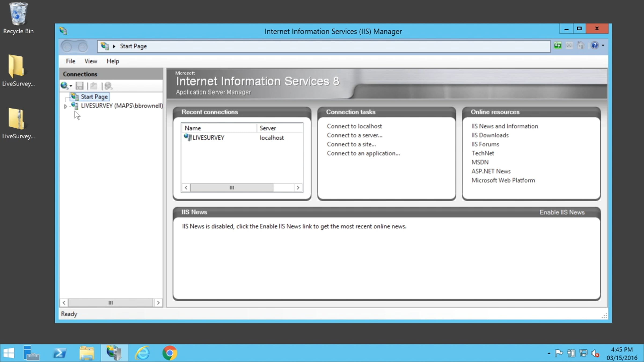Screen dimensions: 644x362
Task: Click the forward navigation arrow button
Action: point(82,46)
